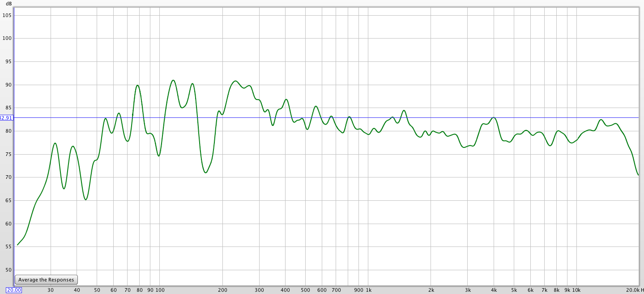The height and width of the screenshot is (294, 644).
Task: Click the green curve's start point at 20 Hz
Action: [x=17, y=245]
